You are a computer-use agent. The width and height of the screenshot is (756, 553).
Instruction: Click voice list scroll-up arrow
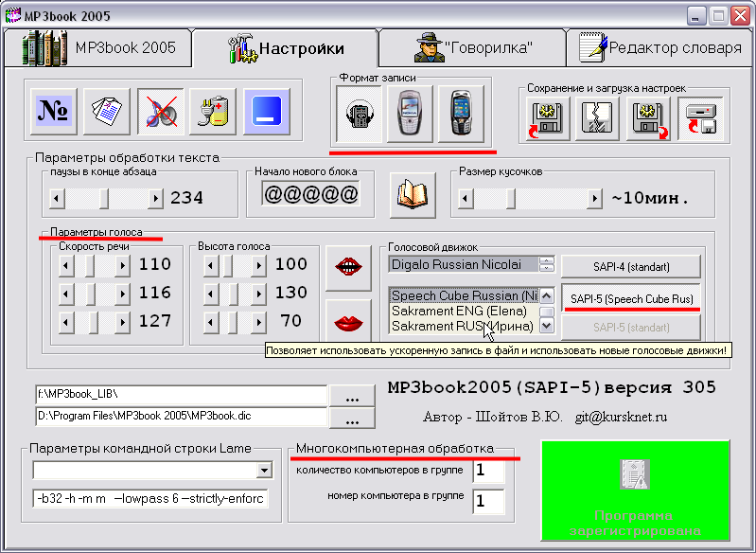547,295
